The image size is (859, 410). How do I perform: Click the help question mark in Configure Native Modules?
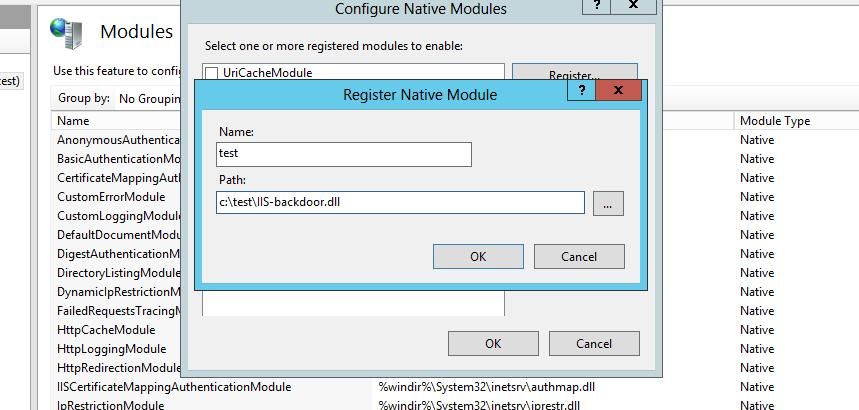coord(597,5)
